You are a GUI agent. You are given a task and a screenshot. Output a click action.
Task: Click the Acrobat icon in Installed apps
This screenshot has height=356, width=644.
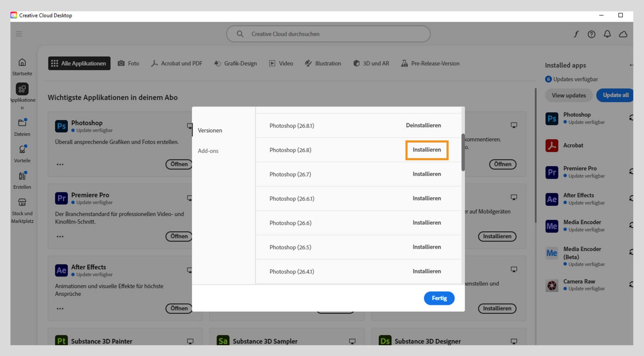click(552, 146)
